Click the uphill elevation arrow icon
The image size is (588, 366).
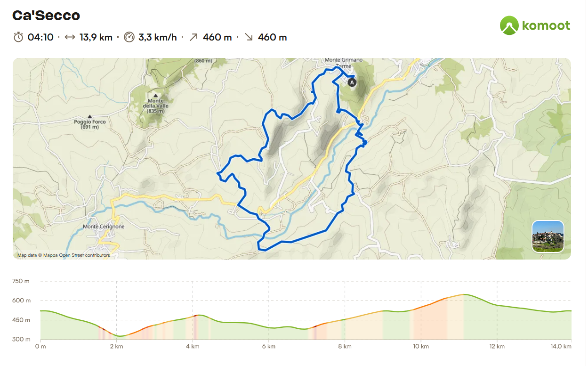tap(193, 37)
